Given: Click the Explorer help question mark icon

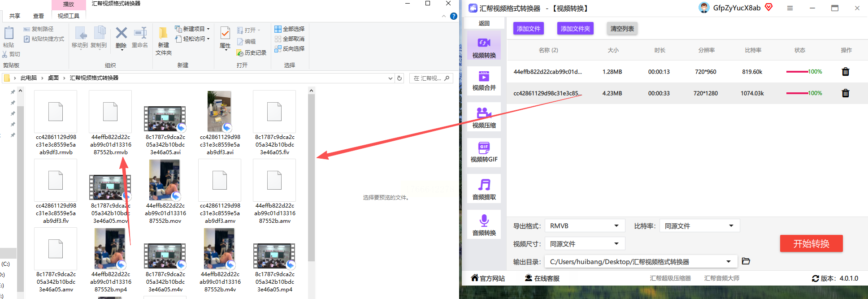Looking at the screenshot, I should (454, 16).
